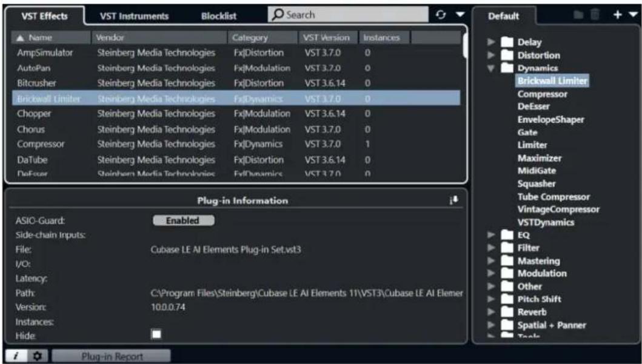Sort by the Name column header
642x364 pixels.
pyautogui.click(x=51, y=38)
